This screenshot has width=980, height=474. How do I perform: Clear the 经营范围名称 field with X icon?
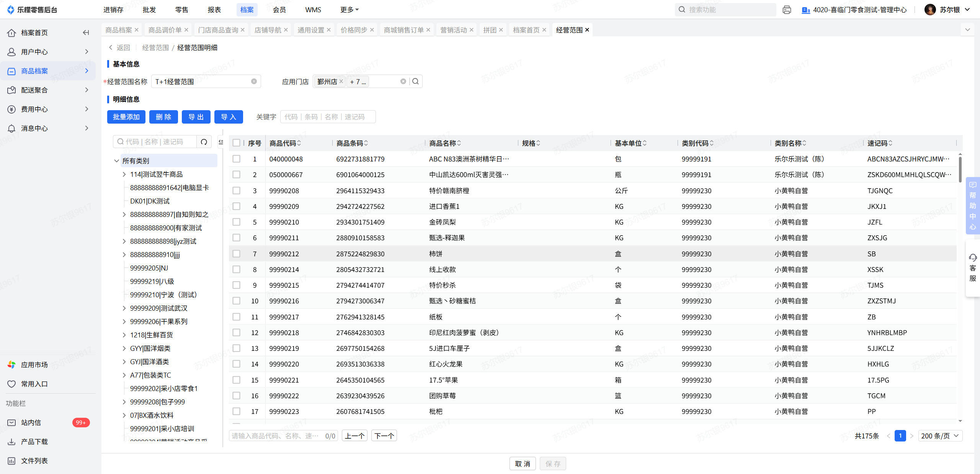(x=254, y=81)
